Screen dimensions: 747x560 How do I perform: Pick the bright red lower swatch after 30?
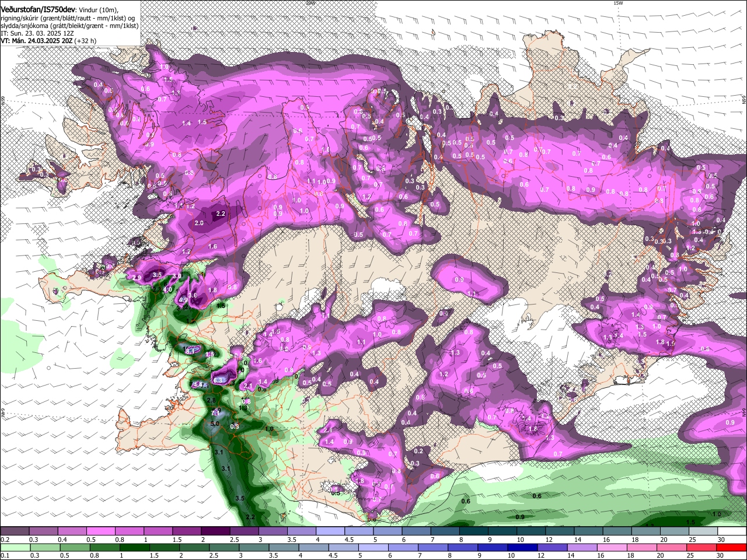coord(731,547)
